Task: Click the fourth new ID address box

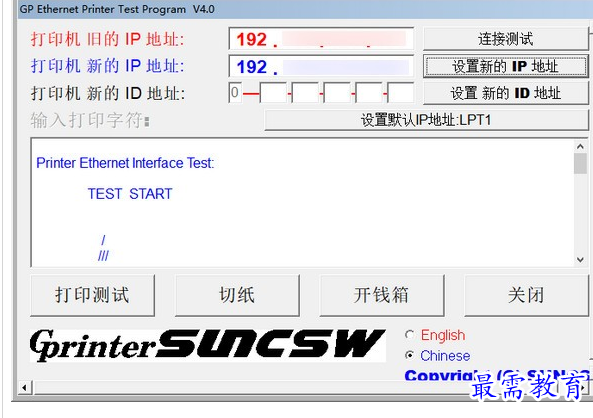Action: (337, 93)
